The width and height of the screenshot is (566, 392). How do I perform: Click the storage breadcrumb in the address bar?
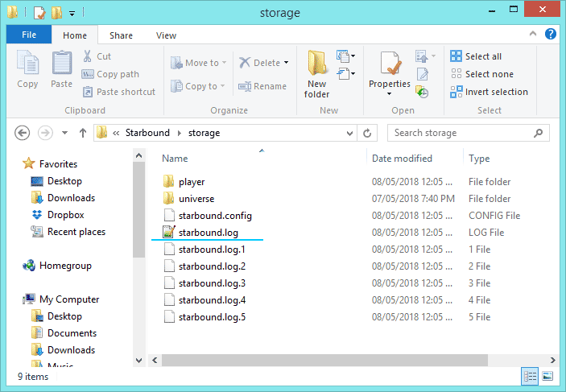pos(204,133)
